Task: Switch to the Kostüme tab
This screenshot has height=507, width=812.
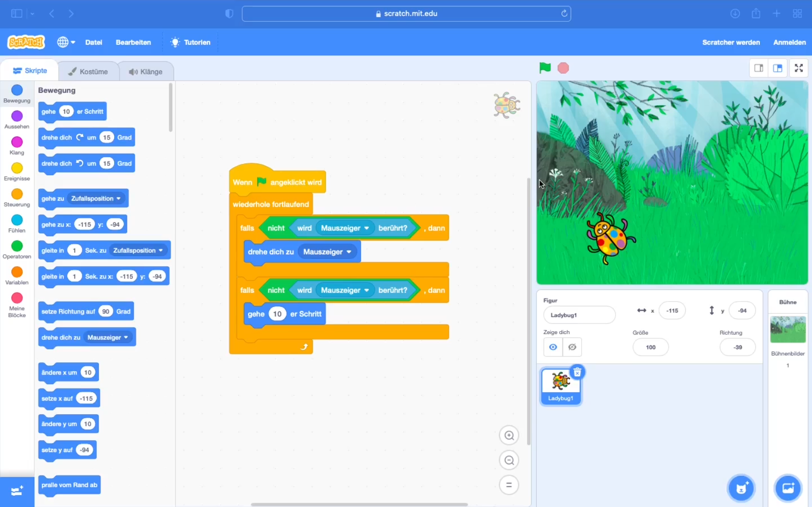Action: [x=88, y=71]
